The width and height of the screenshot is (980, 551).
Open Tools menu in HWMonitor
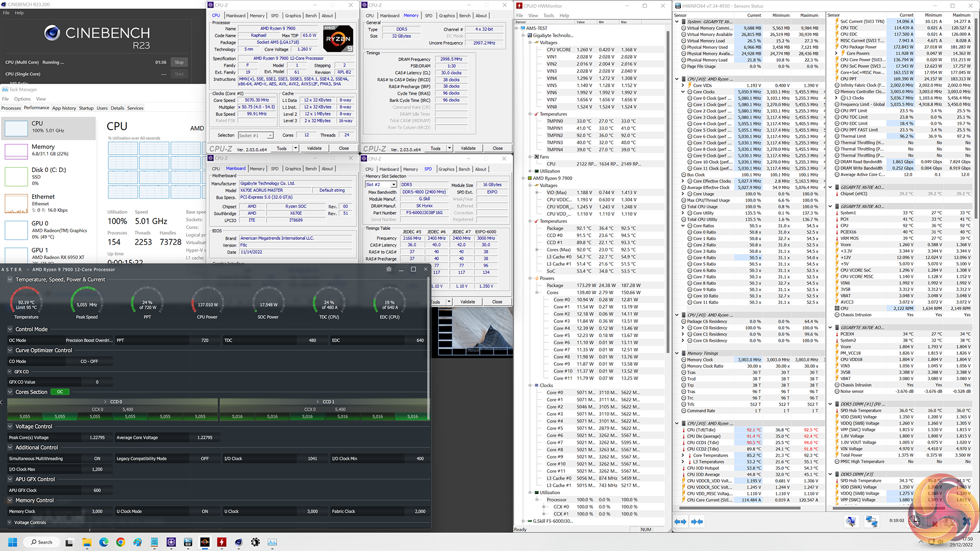[548, 15]
